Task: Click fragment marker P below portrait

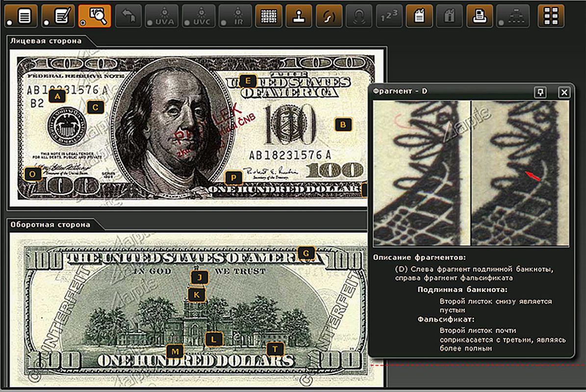Action: coord(233,177)
